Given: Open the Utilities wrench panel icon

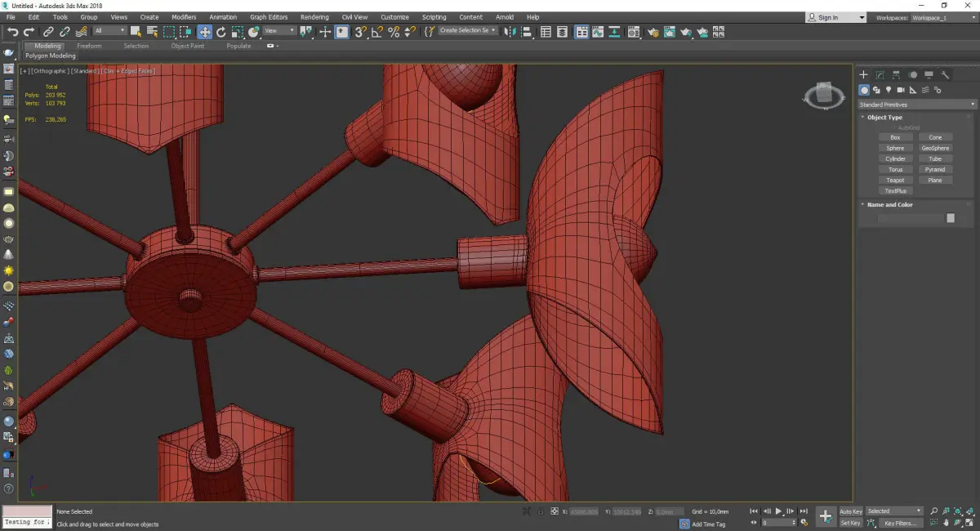Looking at the screenshot, I should tap(945, 75).
